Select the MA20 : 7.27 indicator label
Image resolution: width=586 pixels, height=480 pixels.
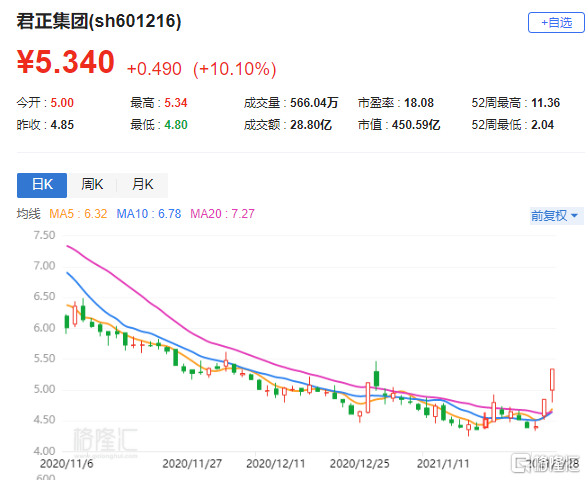click(222, 214)
